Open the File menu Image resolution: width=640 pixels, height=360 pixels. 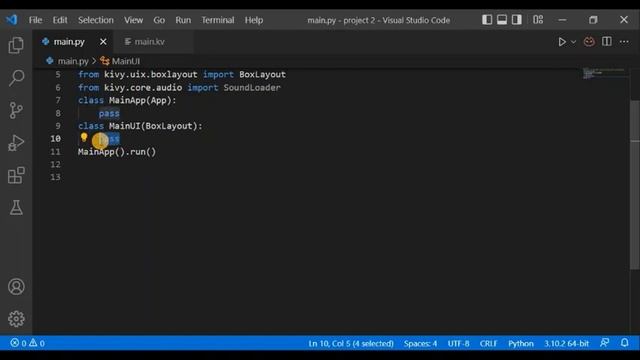pyautogui.click(x=36, y=20)
